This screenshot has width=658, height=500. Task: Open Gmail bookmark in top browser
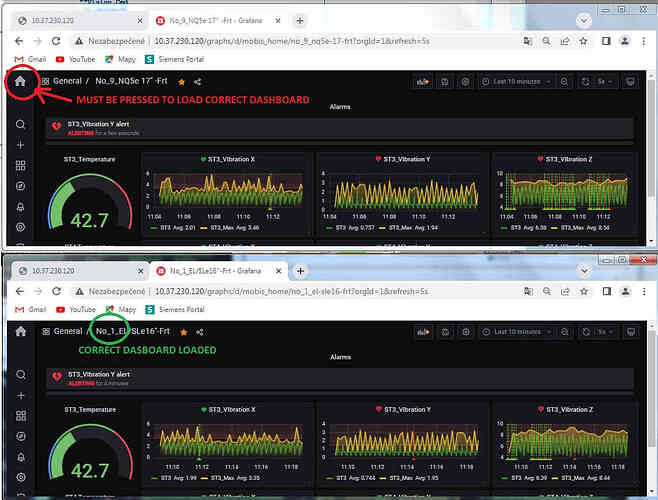(30, 59)
